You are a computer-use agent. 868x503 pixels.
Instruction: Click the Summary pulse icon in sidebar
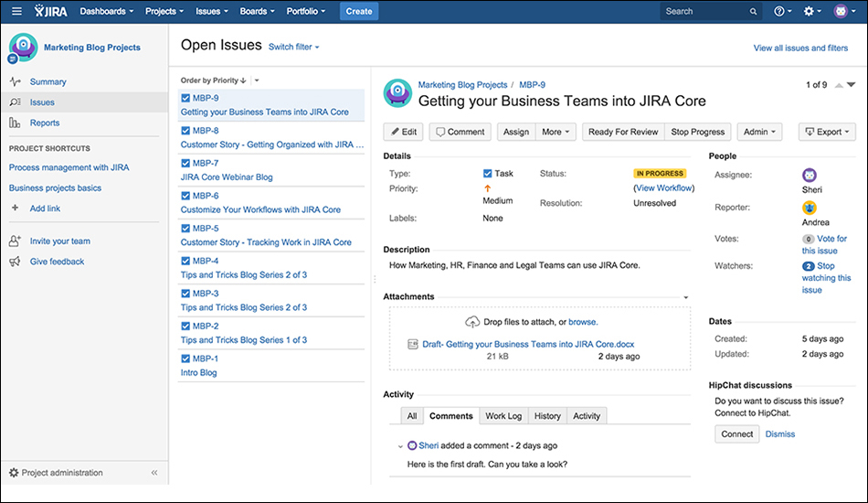coord(15,81)
